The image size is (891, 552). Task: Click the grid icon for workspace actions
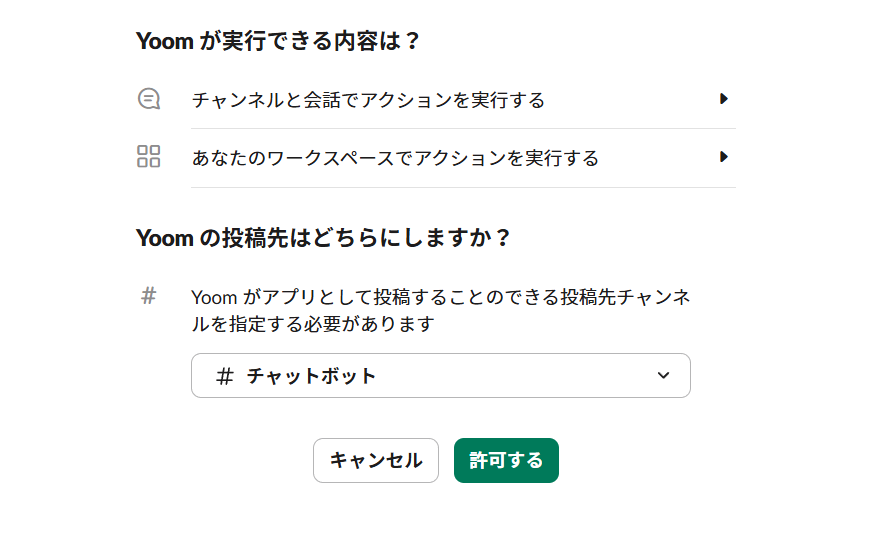[149, 157]
